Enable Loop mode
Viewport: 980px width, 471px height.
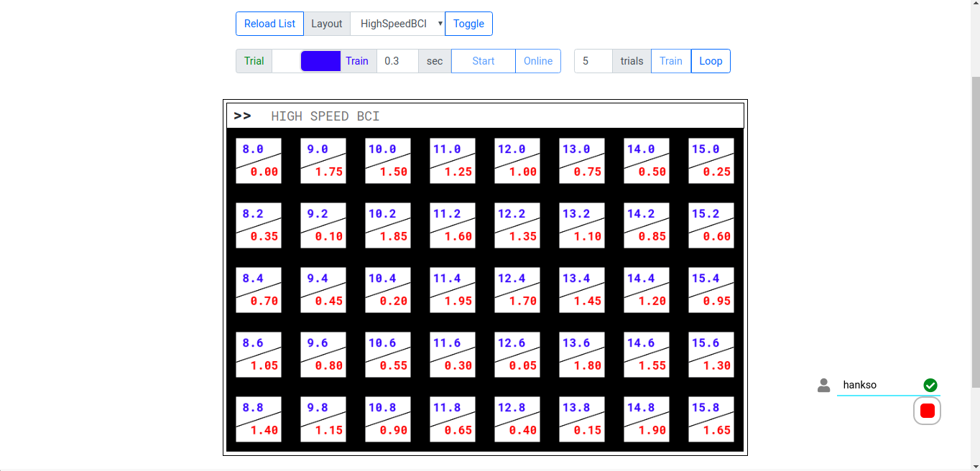point(711,61)
